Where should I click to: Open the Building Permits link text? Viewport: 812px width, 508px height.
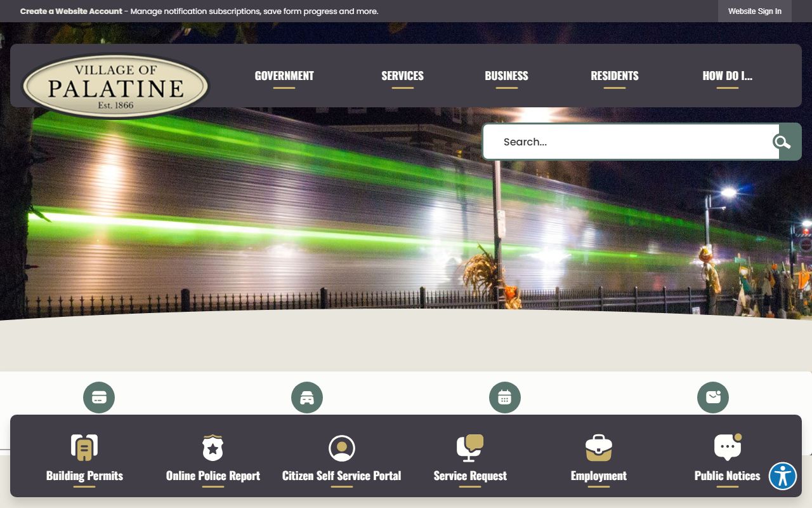tap(84, 476)
